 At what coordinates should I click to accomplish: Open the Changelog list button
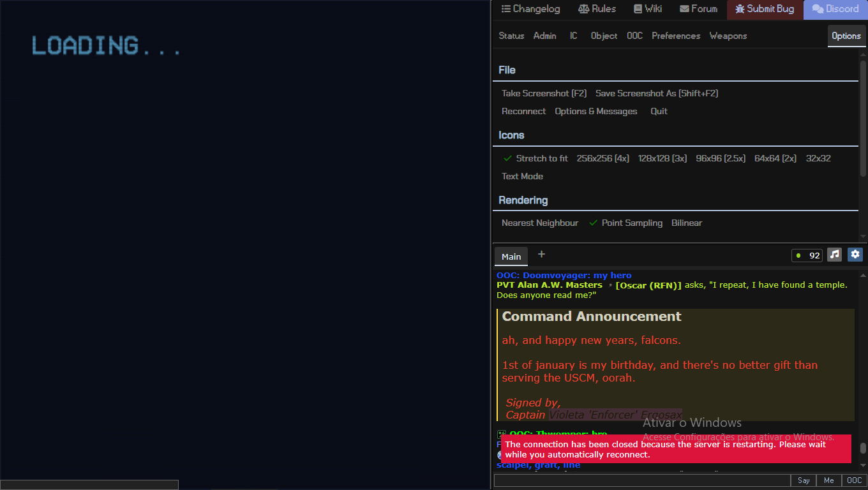530,9
